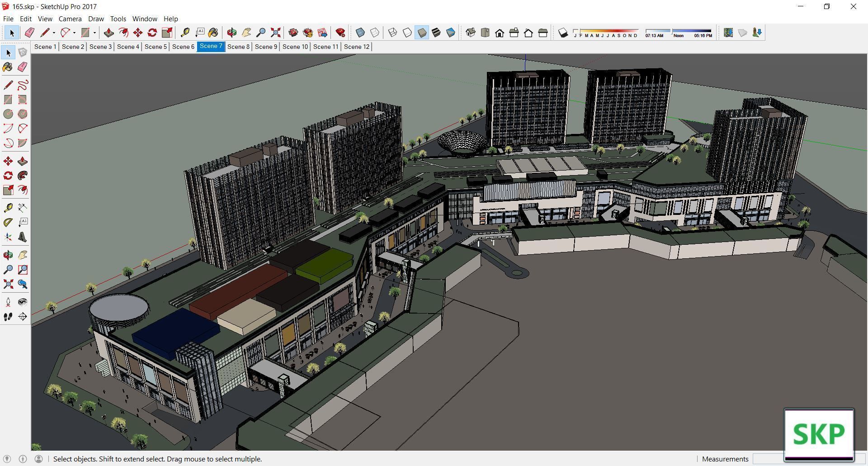Open the View menu

pyautogui.click(x=45, y=19)
